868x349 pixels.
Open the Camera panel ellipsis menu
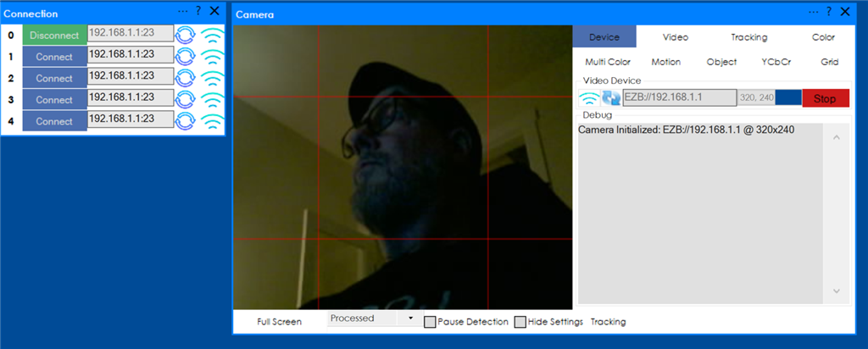pyautogui.click(x=814, y=12)
